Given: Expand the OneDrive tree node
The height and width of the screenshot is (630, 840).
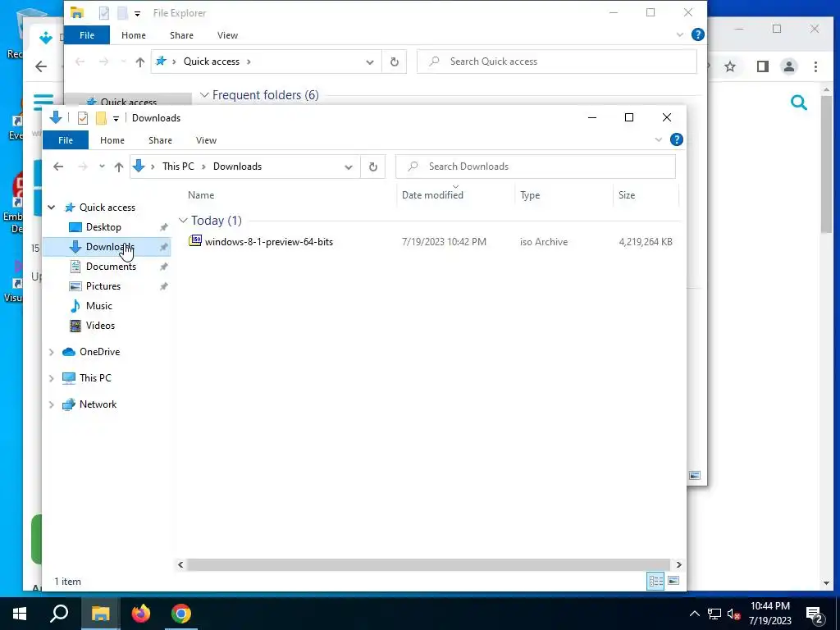Looking at the screenshot, I should (x=52, y=352).
